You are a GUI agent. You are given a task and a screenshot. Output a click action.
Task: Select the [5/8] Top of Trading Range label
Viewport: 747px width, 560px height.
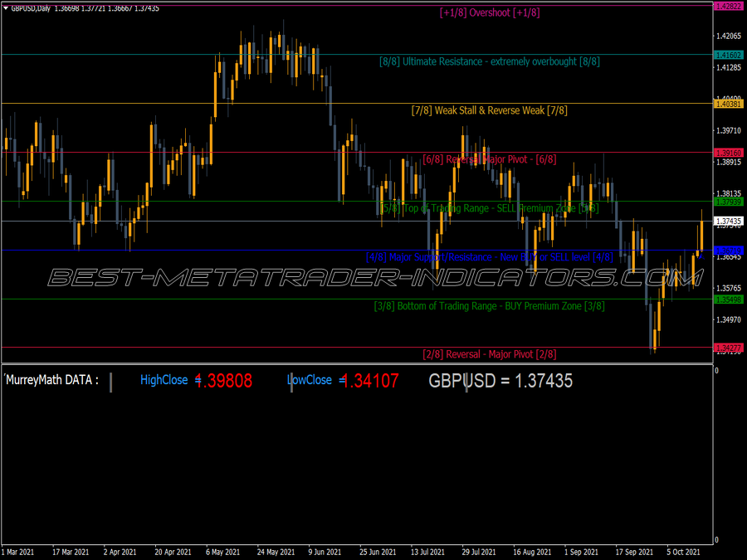point(489,208)
